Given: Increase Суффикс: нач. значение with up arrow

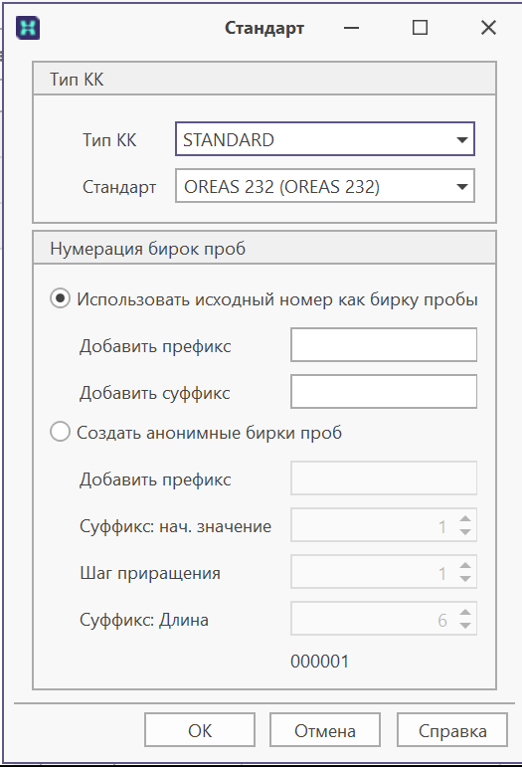Looking at the screenshot, I should [x=465, y=519].
